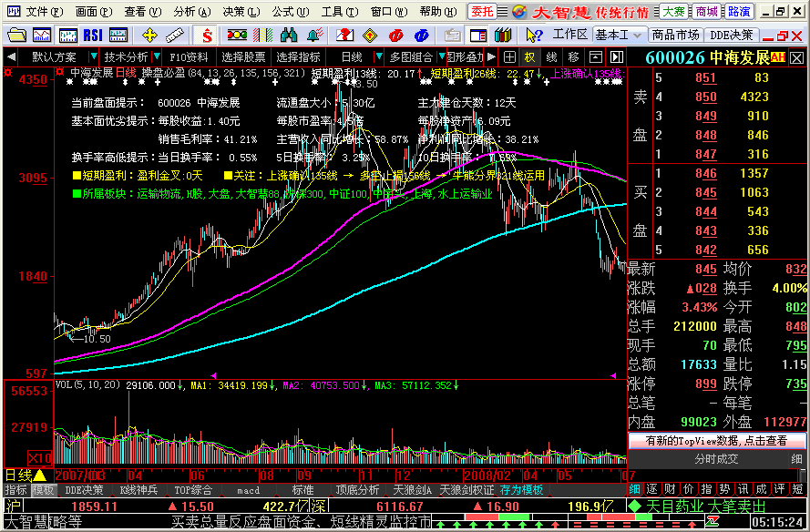Click the 存为模板 save template button
Viewport: 810px width, 532px height.
[x=521, y=490]
